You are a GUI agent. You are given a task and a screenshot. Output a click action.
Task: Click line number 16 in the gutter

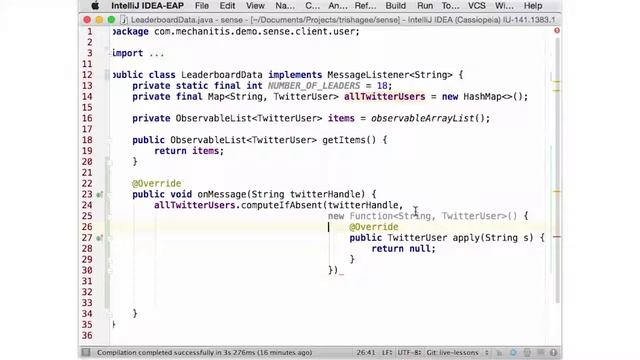pos(87,118)
